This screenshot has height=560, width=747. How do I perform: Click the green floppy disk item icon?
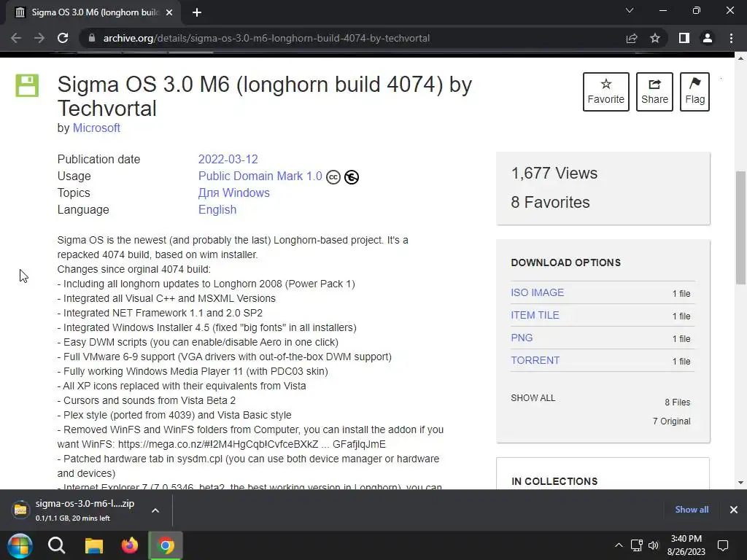(27, 86)
